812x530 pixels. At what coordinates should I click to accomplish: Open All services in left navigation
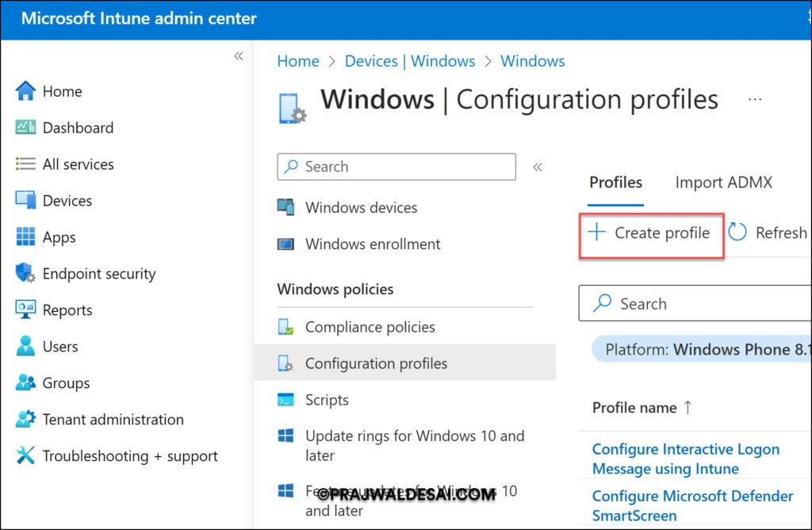pos(79,164)
